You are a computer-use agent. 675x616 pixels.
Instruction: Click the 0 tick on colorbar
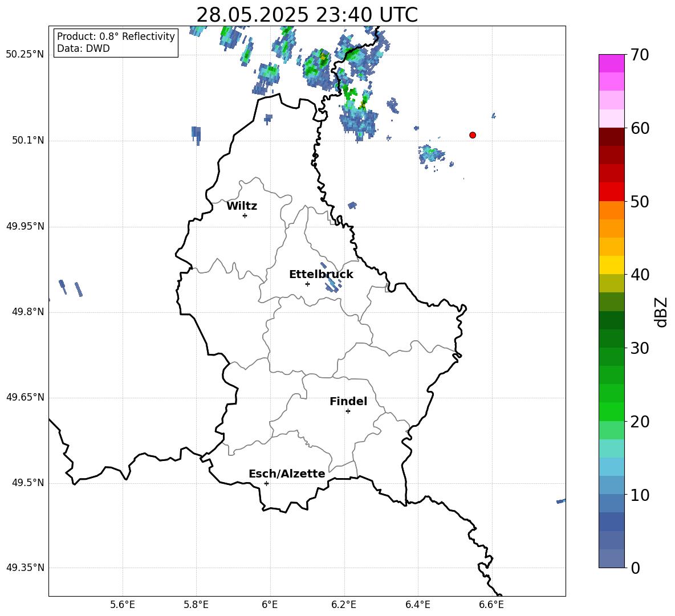click(x=635, y=568)
